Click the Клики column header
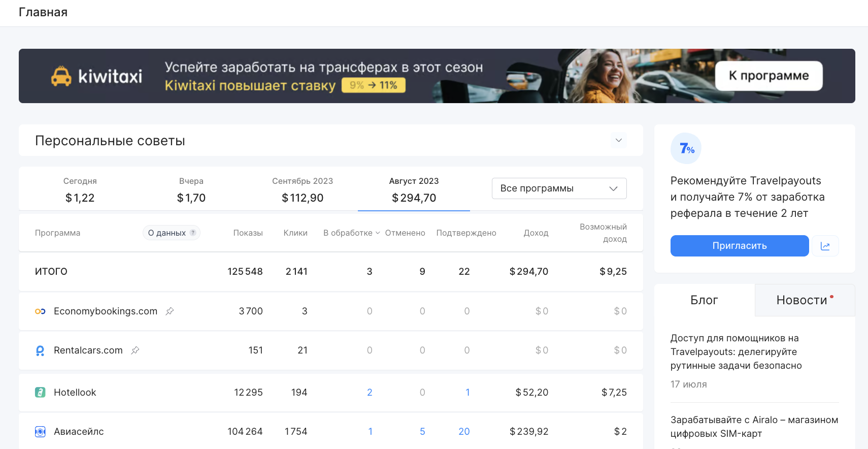This screenshot has height=449, width=868. point(295,233)
